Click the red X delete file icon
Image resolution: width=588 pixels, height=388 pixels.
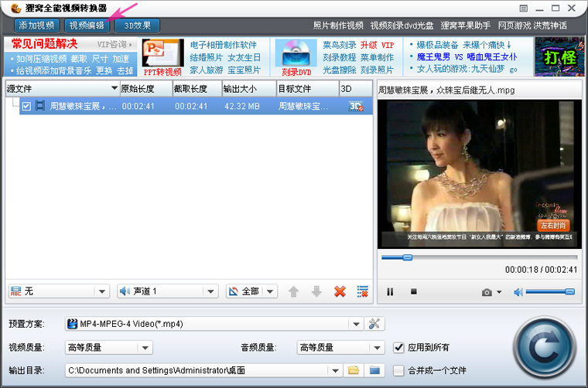(x=340, y=291)
